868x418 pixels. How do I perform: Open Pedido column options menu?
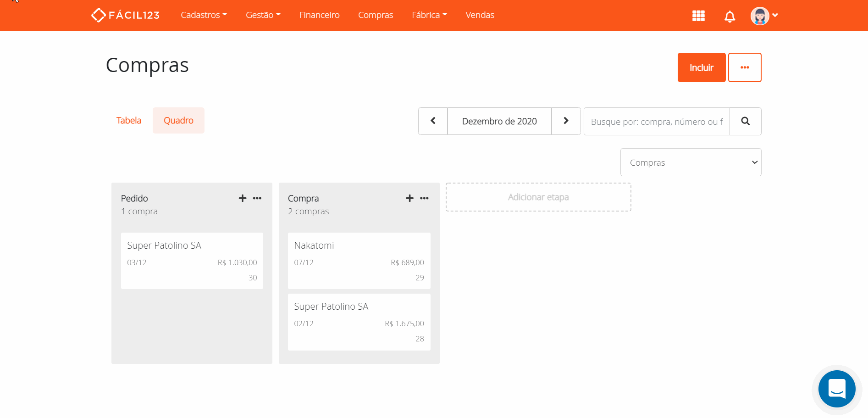257,198
